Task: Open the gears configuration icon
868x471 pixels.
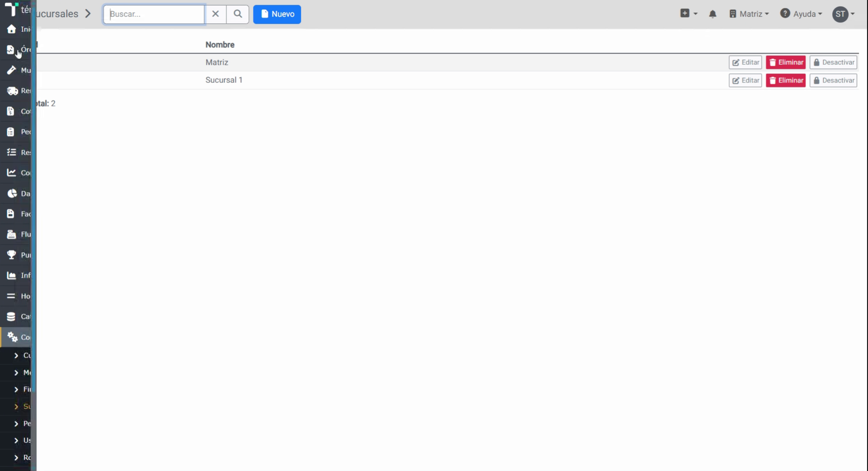Action: click(12, 337)
